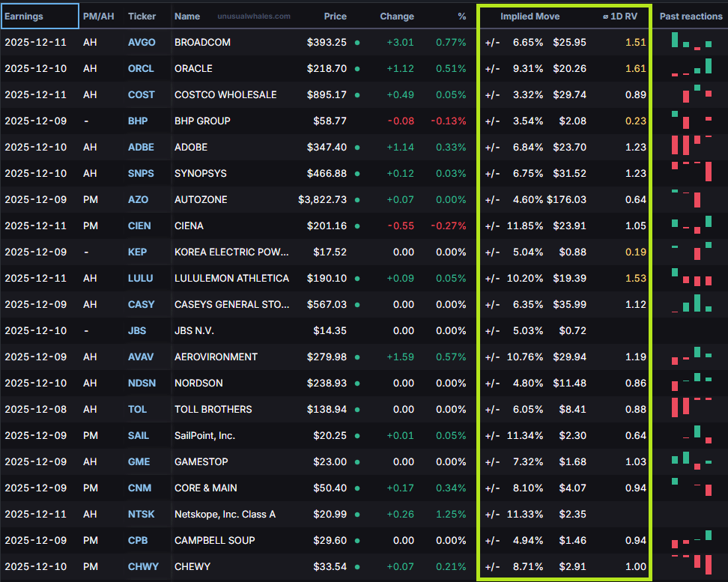The height and width of the screenshot is (582, 728).
Task: Open the SNPS ticker link
Action: pyautogui.click(x=141, y=173)
